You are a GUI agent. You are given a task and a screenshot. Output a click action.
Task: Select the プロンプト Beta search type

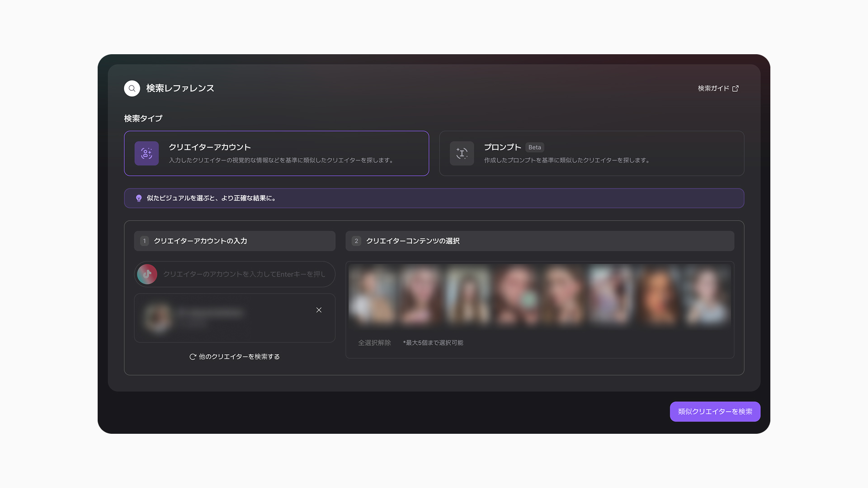591,154
